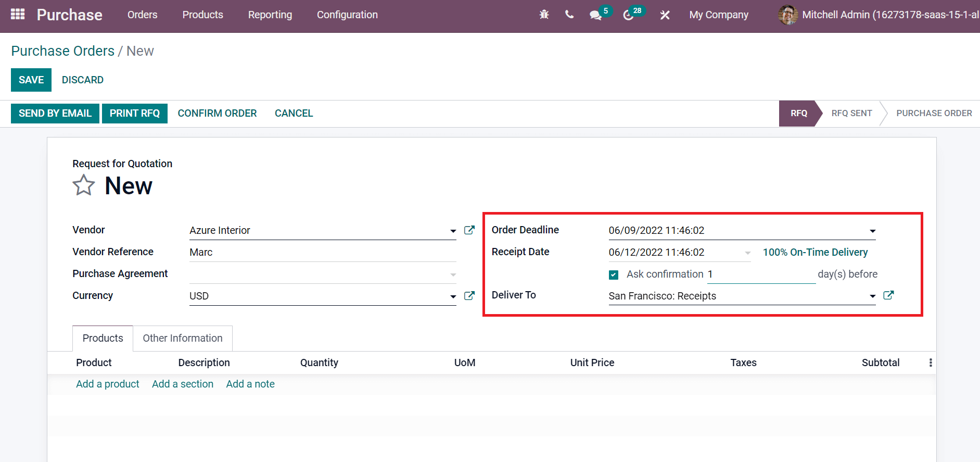This screenshot has width=980, height=462.
Task: Click the PRINT RFQ button
Action: (x=135, y=113)
